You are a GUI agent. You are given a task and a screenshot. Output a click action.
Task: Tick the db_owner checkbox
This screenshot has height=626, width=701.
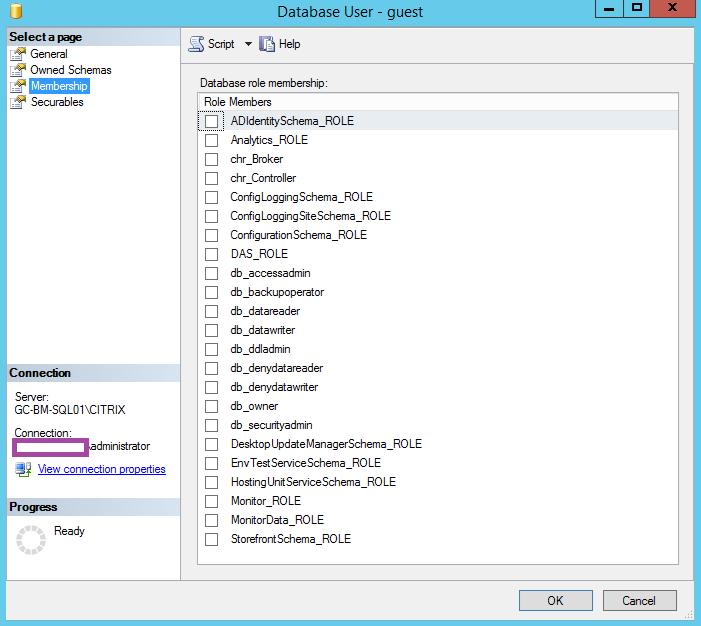211,406
